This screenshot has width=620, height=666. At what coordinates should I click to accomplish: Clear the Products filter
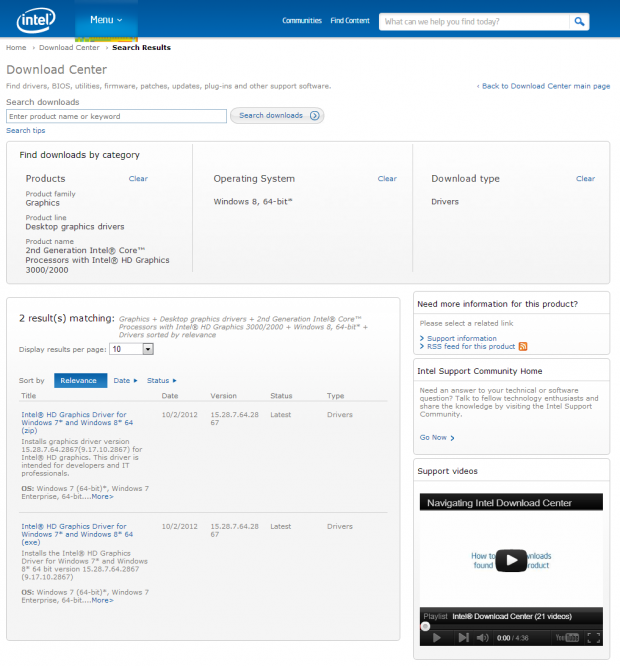138,179
